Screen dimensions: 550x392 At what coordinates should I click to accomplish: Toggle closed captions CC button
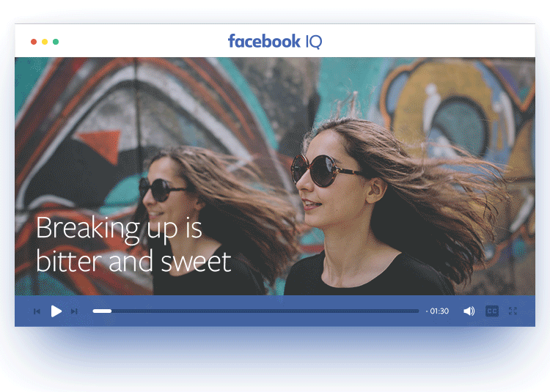[492, 311]
